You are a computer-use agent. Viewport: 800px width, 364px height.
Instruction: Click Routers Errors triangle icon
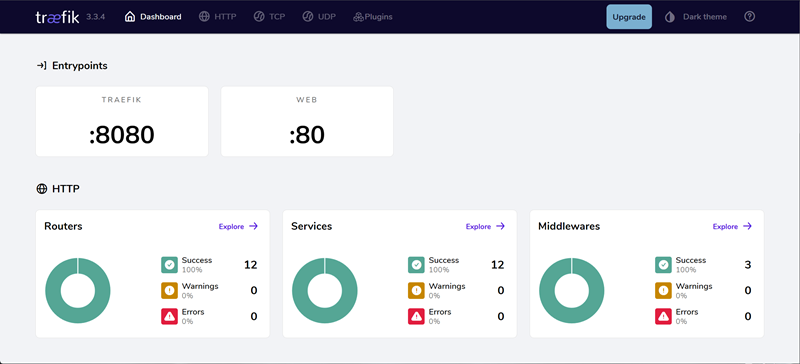[x=169, y=317]
